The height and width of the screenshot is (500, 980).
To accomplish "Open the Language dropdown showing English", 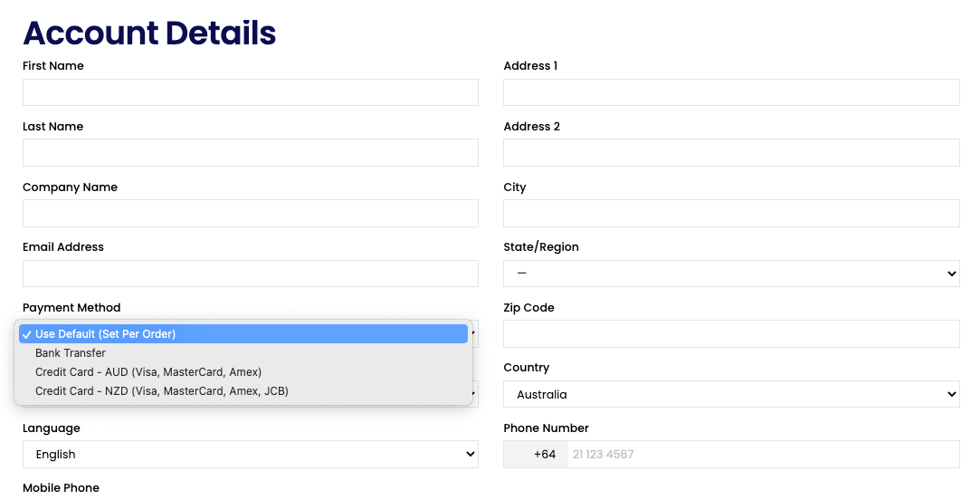I will [251, 455].
